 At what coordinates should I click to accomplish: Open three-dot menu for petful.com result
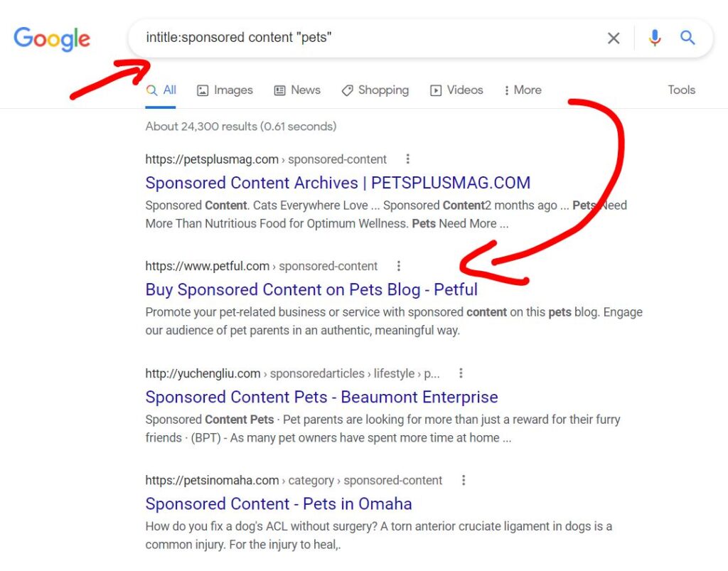click(398, 266)
